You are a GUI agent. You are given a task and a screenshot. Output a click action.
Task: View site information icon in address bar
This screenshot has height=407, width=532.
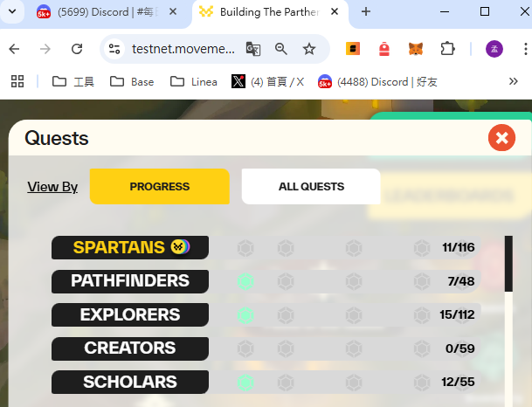point(114,49)
